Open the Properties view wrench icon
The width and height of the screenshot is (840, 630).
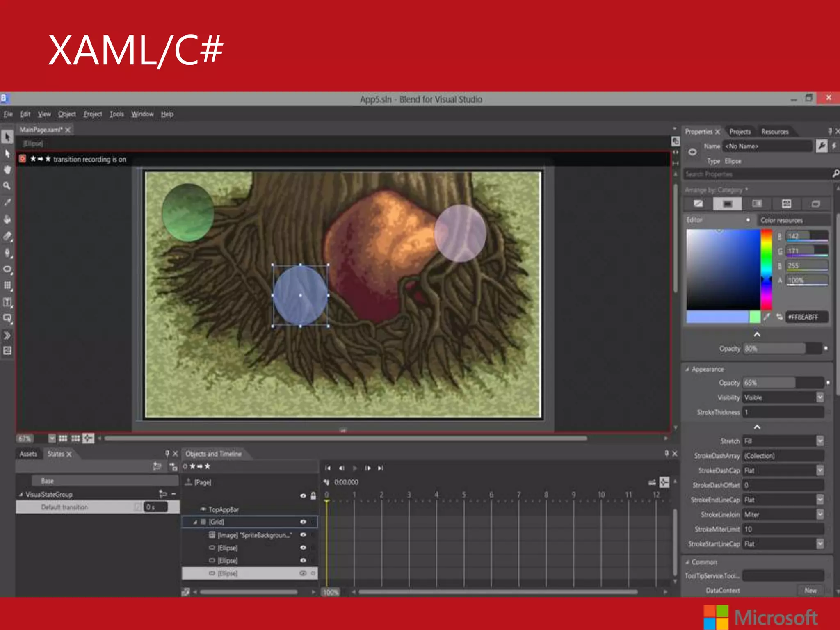(822, 146)
